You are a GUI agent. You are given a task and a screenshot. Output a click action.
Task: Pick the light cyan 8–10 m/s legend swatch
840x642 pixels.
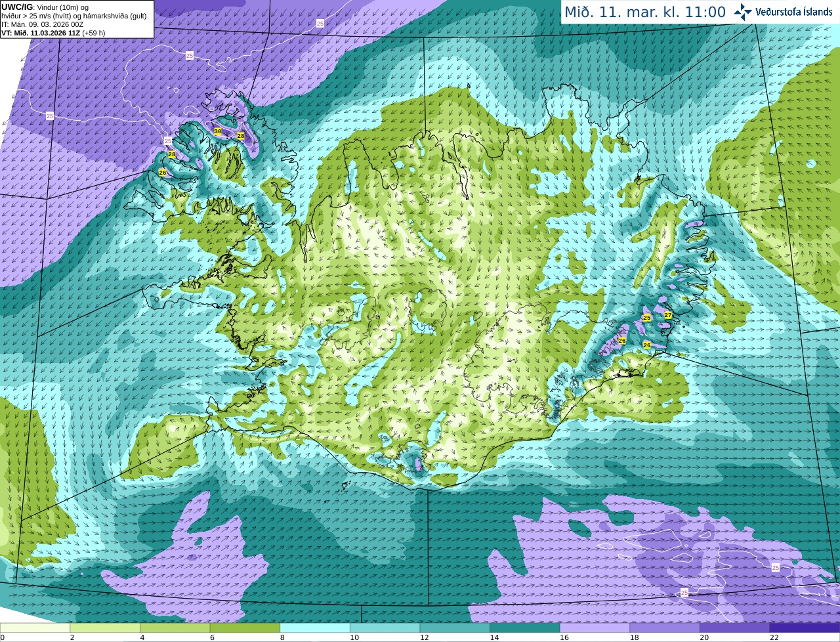[315, 628]
